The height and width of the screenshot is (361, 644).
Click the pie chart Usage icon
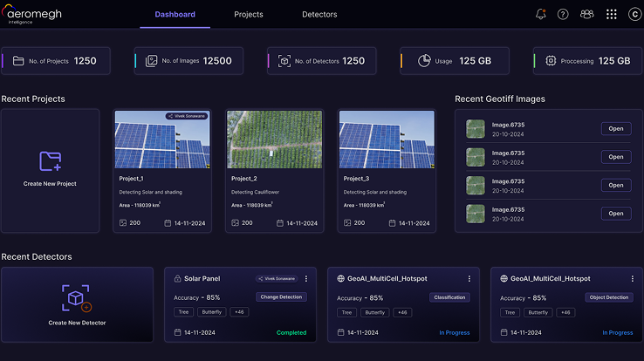tap(424, 61)
